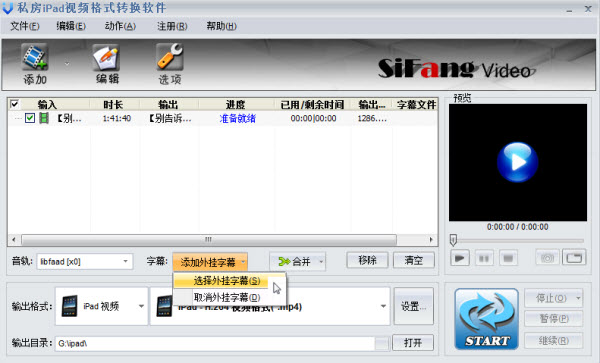Open the merge button dropdown arrow
This screenshot has height=363, width=600.
pyautogui.click(x=321, y=262)
